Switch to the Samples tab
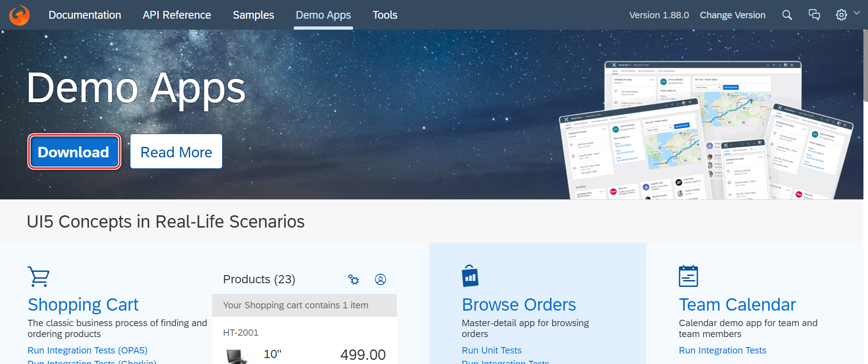This screenshot has height=364, width=868. pos(254,15)
